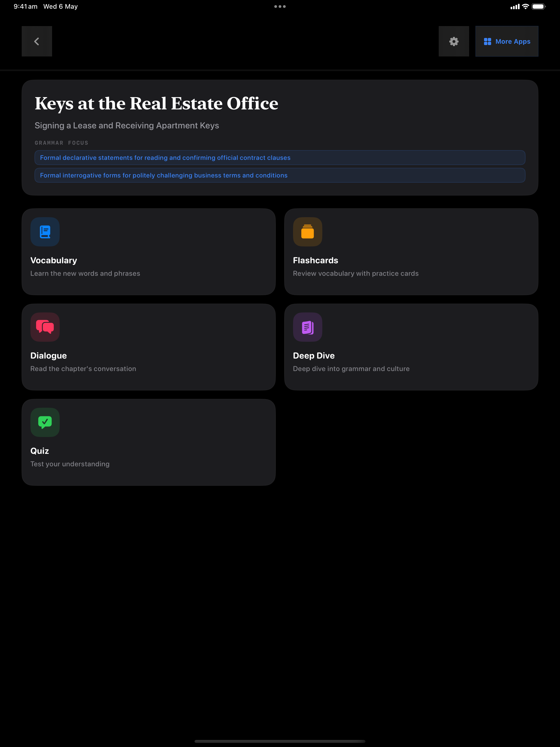
Task: Click the purple Deep Dive document icon
Action: pyautogui.click(x=307, y=327)
